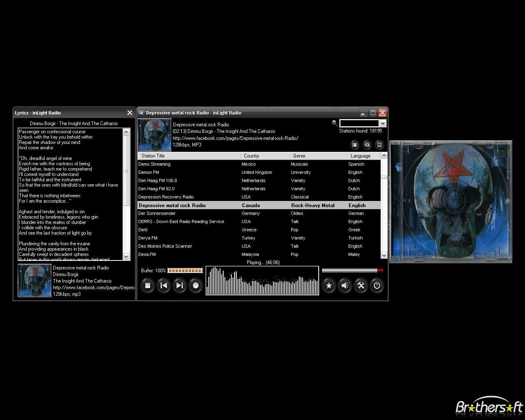Focus the station search input field
The height and width of the screenshot is (420, 525).
[359, 123]
